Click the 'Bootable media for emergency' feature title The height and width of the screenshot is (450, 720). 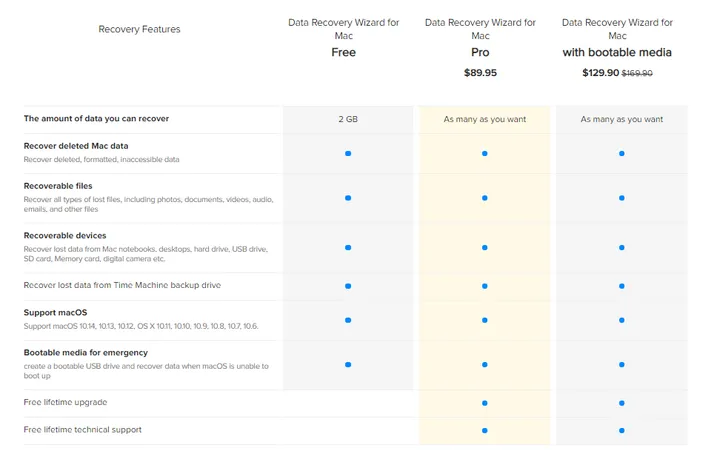(86, 353)
